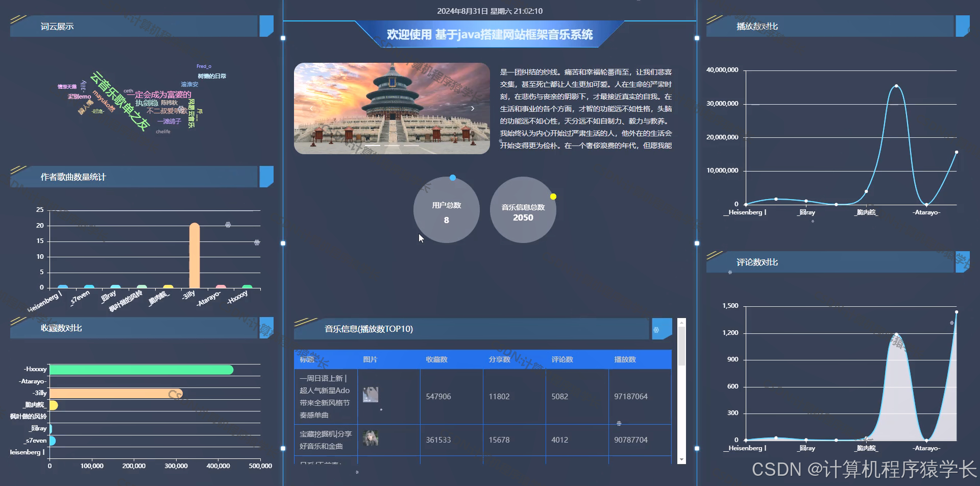The image size is (980, 486).
Task: Click the title cell 宝藏挖掘机|分享好音乐和金曲
Action: (326, 440)
